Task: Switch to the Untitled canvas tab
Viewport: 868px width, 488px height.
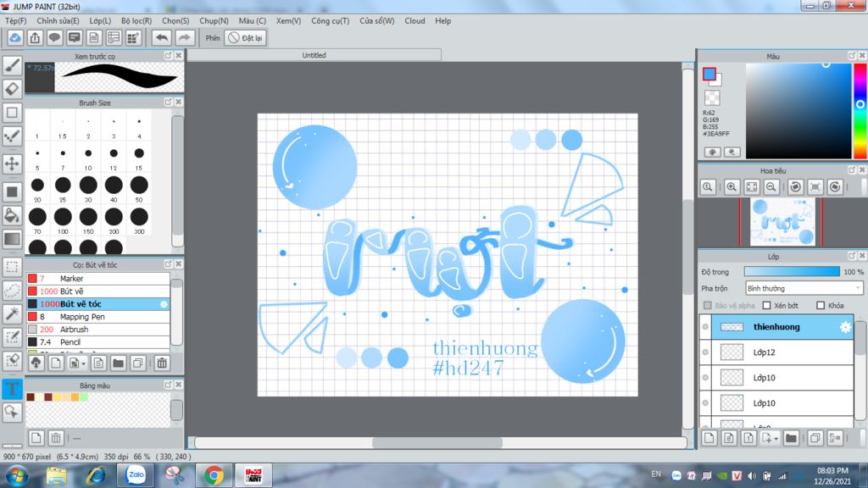Action: [x=314, y=55]
